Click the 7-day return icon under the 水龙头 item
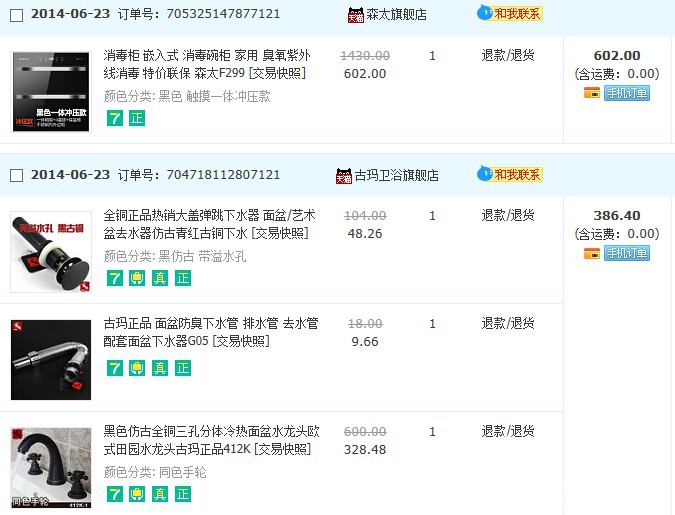 tap(115, 494)
